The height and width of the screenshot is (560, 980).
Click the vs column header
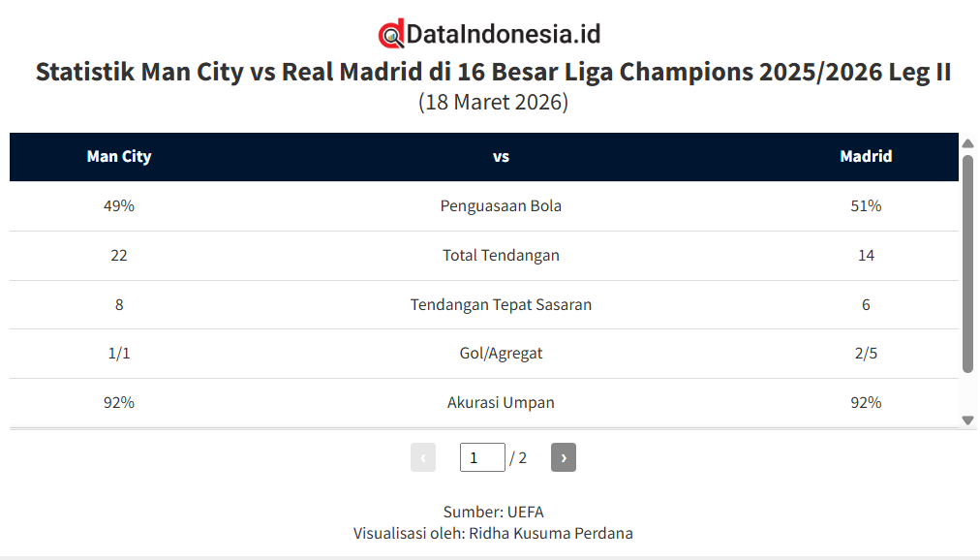501,156
